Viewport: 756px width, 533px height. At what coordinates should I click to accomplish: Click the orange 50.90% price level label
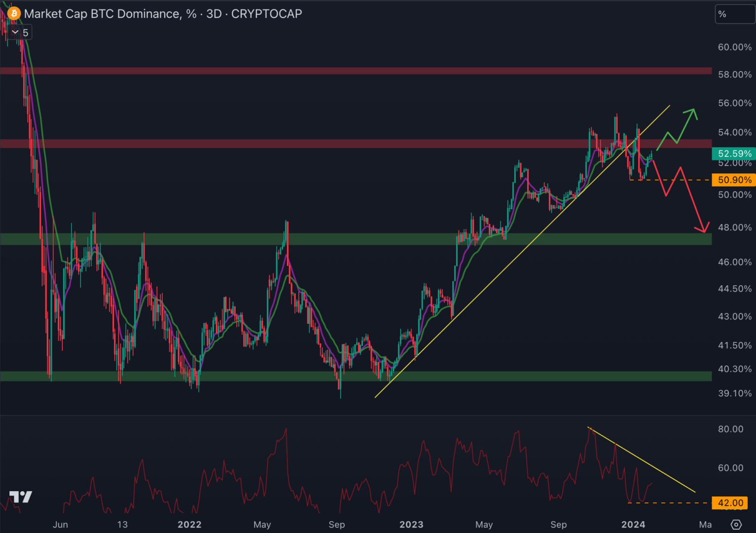click(x=734, y=180)
